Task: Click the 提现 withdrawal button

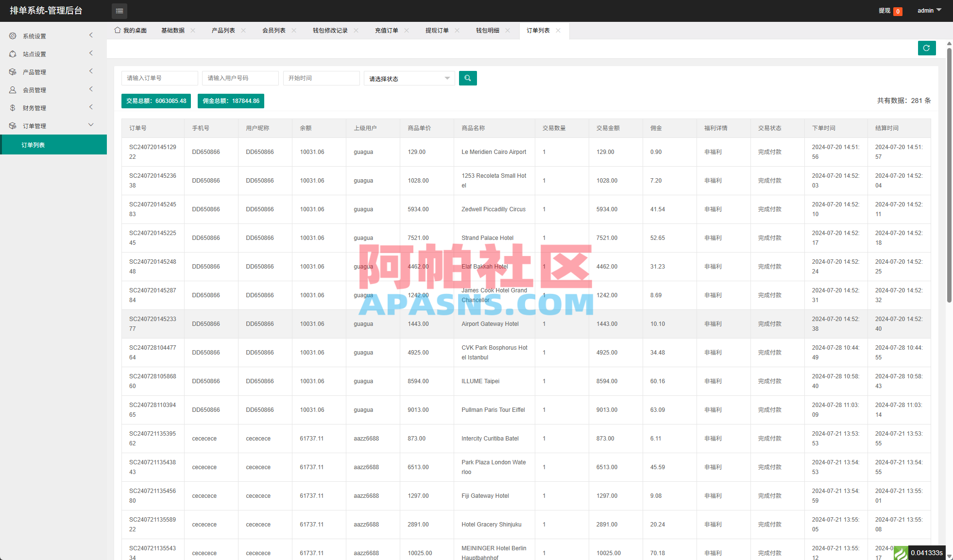Action: coord(885,10)
